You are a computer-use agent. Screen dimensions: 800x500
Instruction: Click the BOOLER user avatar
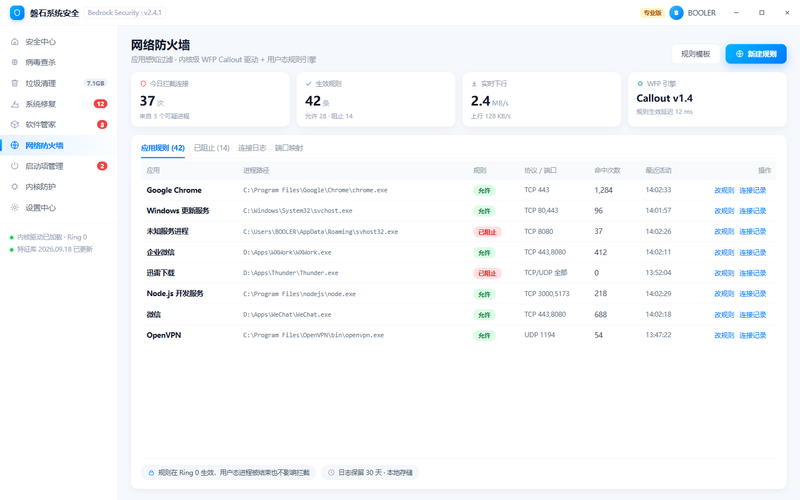point(676,13)
